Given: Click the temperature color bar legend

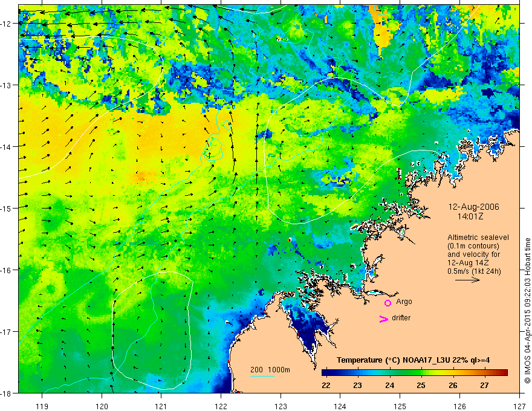Looking at the screenshot, I should point(415,372).
